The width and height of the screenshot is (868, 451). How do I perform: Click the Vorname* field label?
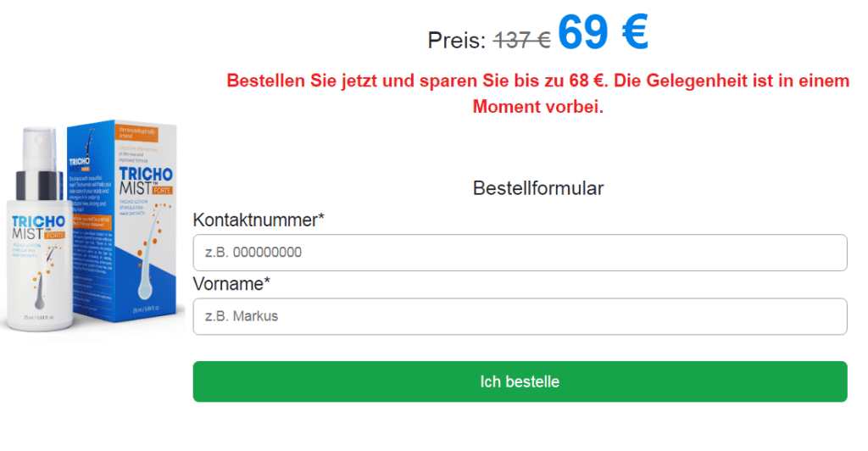click(x=231, y=284)
